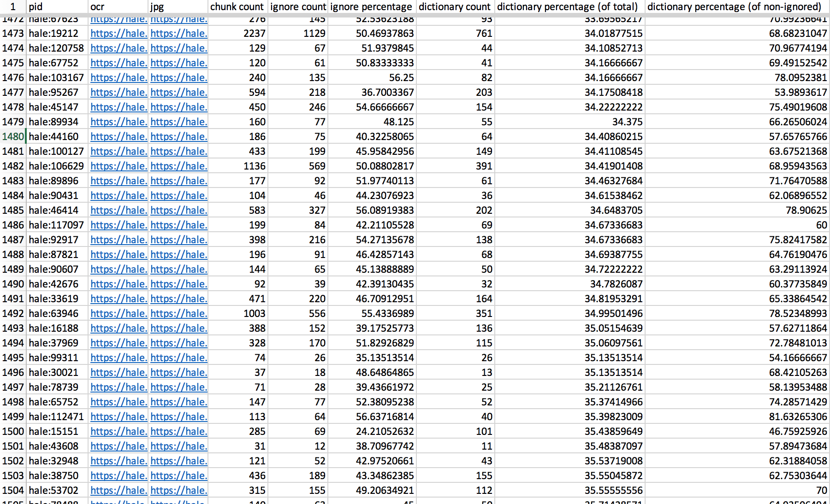The image size is (830, 504).
Task: Select the chunk count column header
Action: click(238, 6)
